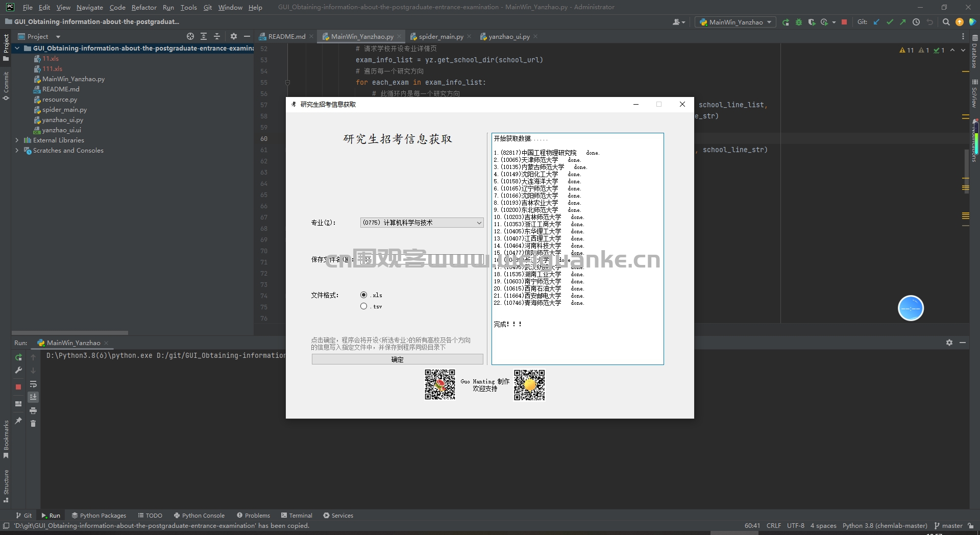Open Project panel gear options
Screen dimensions: 980x535
234,36
